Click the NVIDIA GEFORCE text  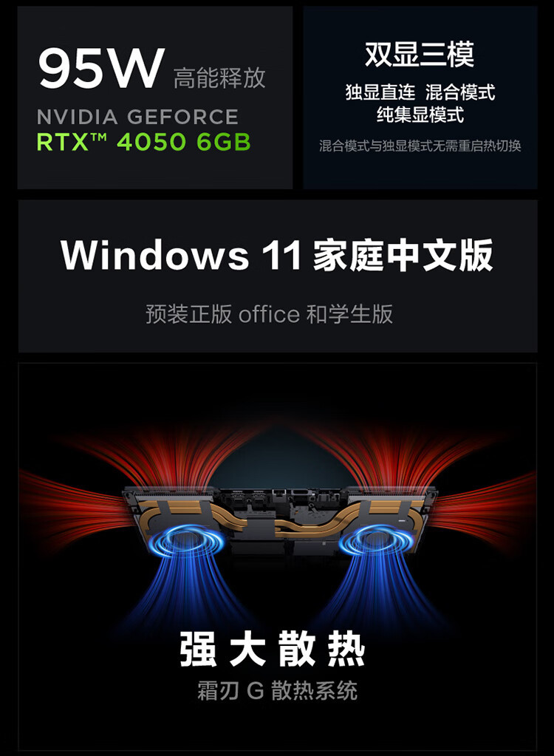[137, 118]
